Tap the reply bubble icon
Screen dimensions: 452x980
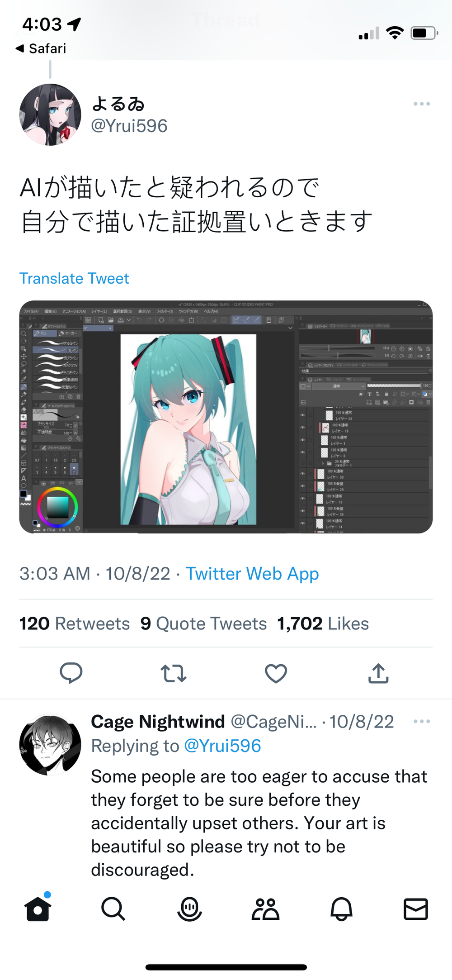71,673
